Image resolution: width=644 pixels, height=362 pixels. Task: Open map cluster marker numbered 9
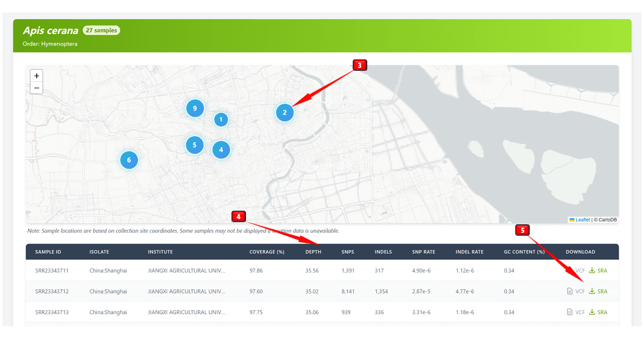coord(195,108)
